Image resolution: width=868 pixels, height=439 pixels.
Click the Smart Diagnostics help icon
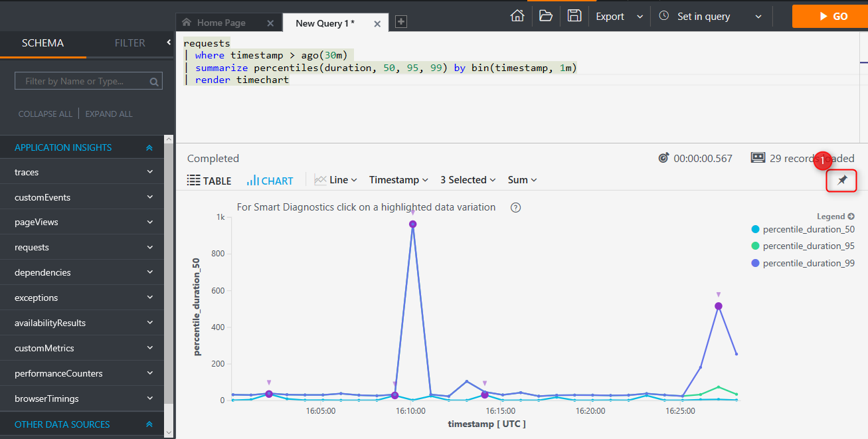(x=515, y=207)
